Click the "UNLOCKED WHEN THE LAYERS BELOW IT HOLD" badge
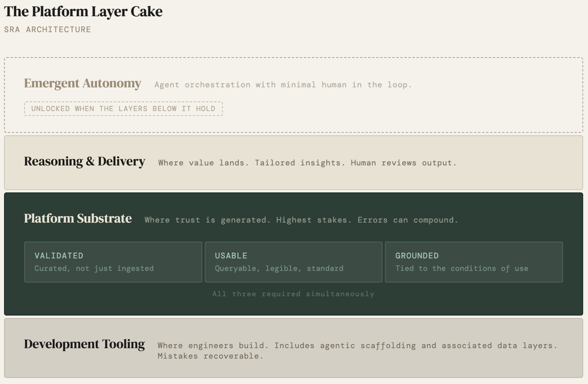 [123, 109]
